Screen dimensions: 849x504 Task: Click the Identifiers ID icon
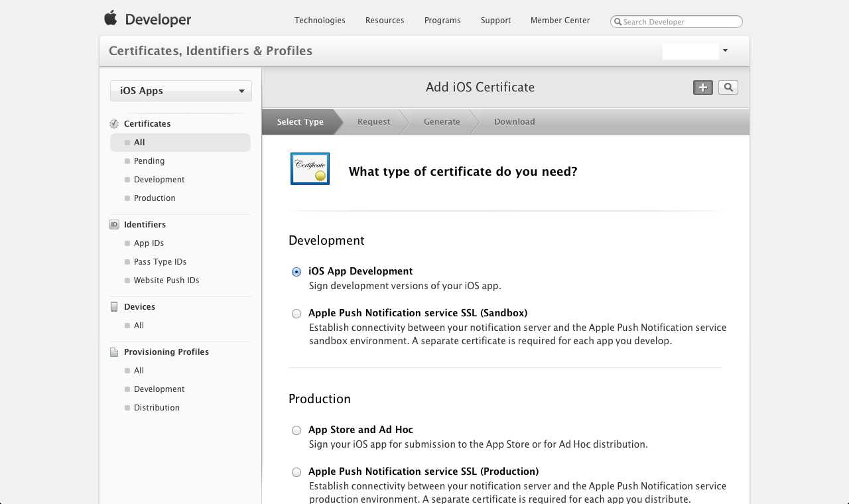[114, 225]
